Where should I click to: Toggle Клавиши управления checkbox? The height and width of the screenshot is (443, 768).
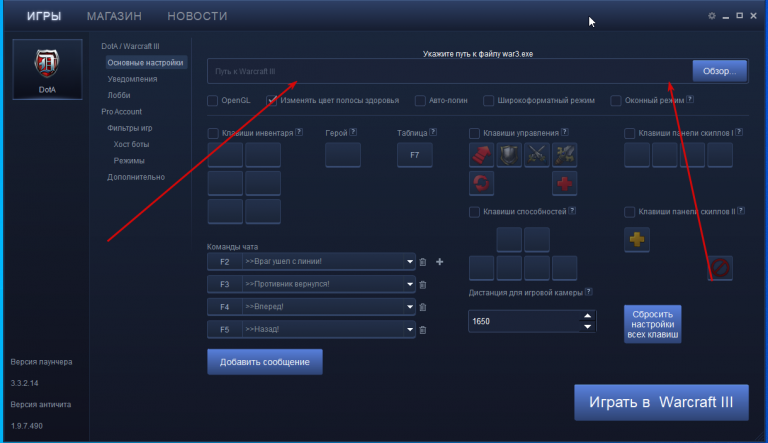pos(474,133)
